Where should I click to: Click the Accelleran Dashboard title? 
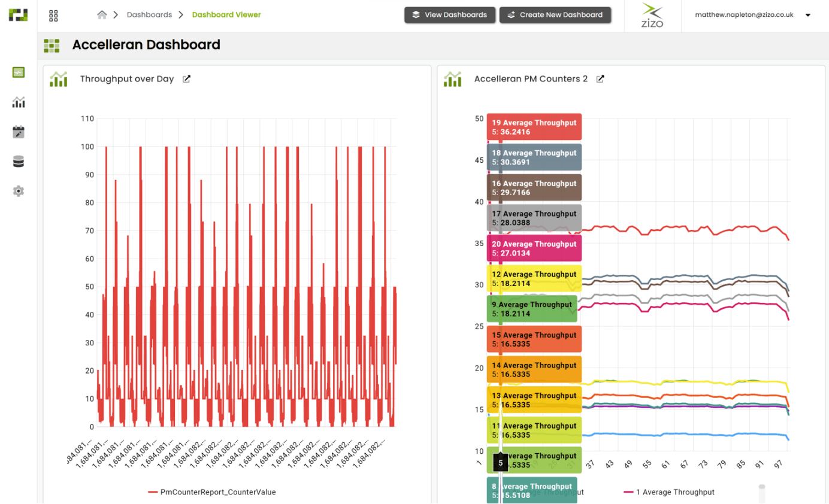[146, 45]
